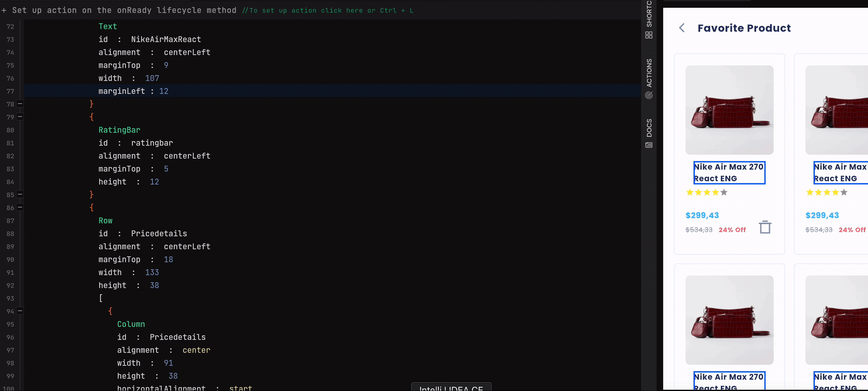This screenshot has width=868, height=391.
Task: Click the marginLeft value 12 on line 77
Action: tap(164, 91)
